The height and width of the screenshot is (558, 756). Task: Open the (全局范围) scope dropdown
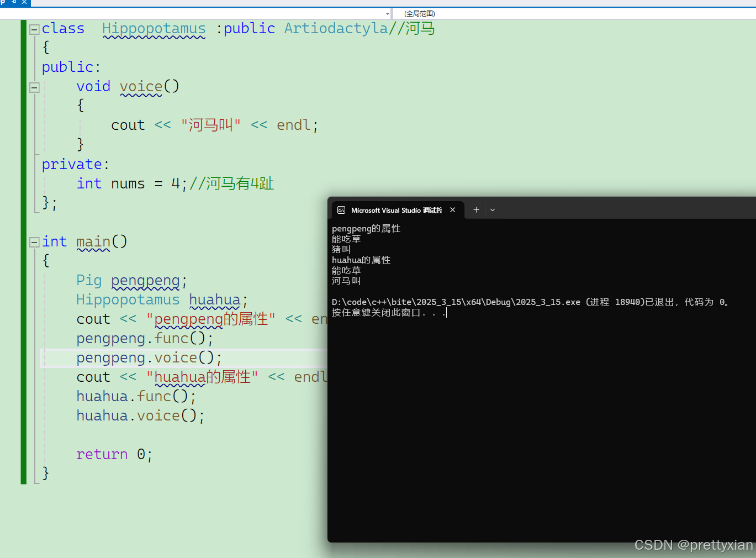pos(574,13)
